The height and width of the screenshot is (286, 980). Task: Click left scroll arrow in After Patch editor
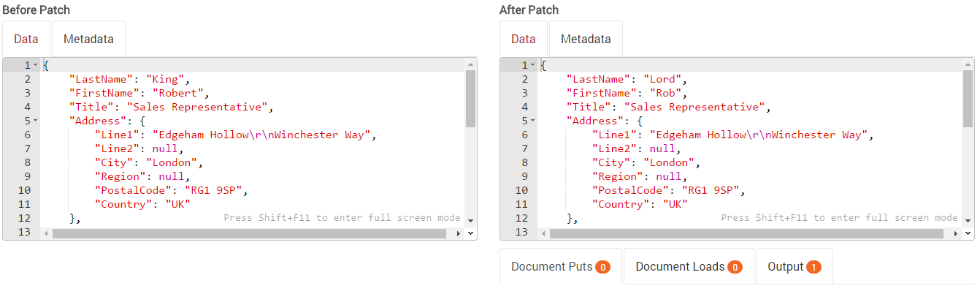(x=543, y=233)
